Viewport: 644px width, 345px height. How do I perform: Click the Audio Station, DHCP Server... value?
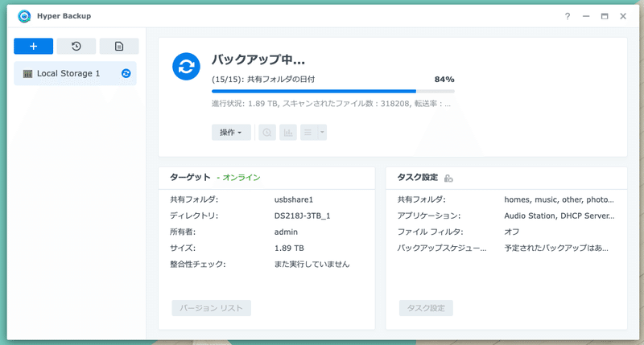[559, 216]
